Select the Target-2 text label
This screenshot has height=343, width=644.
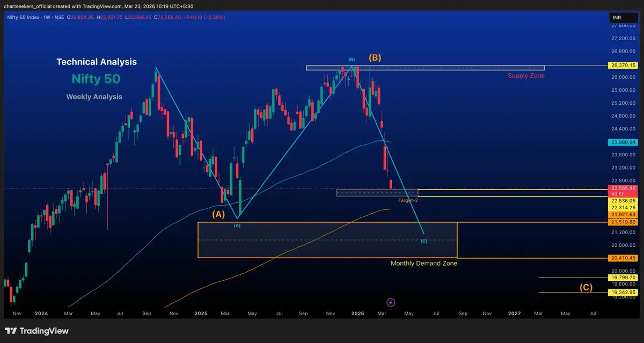pyautogui.click(x=408, y=200)
